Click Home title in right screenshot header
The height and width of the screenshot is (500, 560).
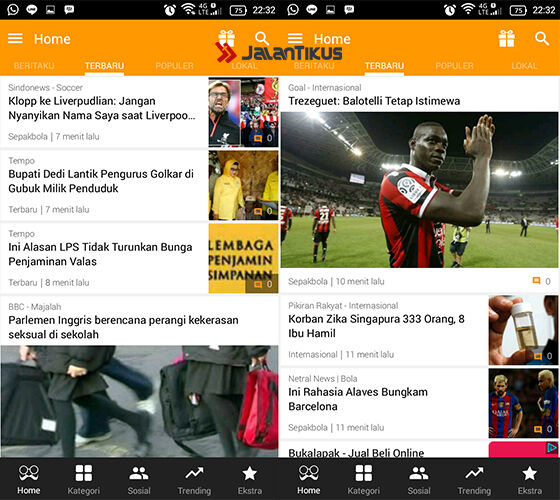click(332, 39)
